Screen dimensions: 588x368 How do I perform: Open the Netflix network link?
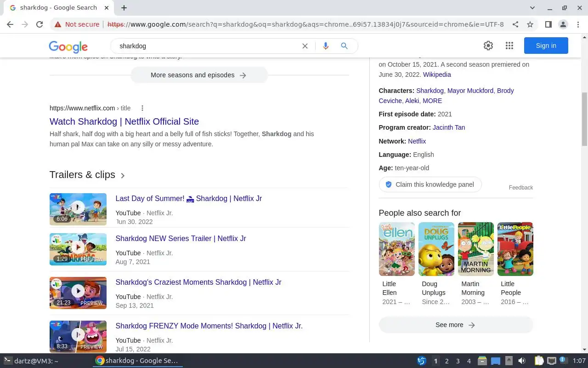417,141
